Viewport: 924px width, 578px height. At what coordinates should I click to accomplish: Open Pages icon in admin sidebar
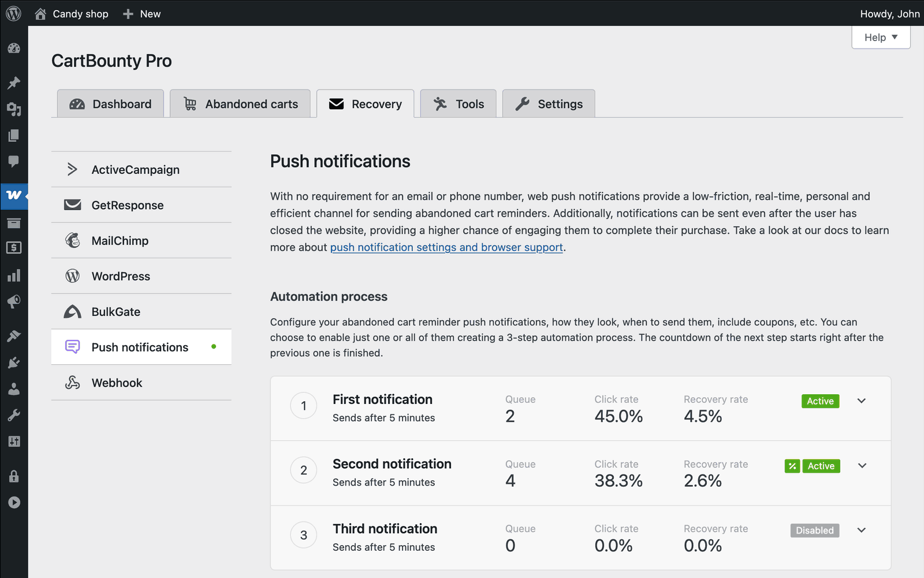tap(14, 135)
